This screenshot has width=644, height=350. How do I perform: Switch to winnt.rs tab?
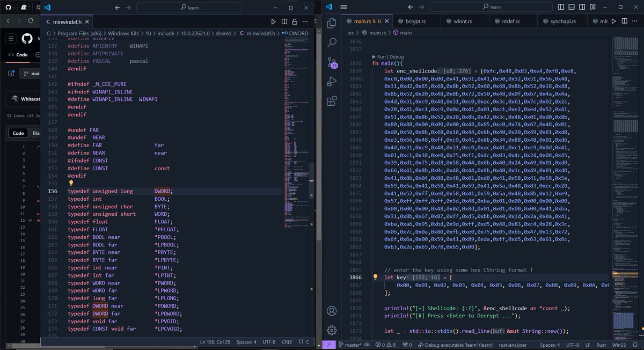(x=464, y=21)
